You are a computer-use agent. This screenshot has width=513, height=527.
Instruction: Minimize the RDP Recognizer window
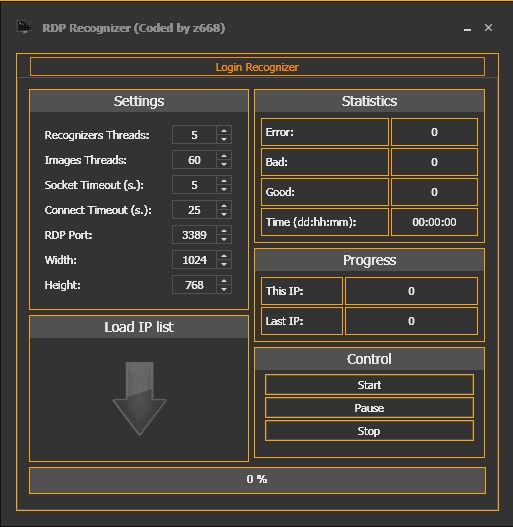[467, 28]
